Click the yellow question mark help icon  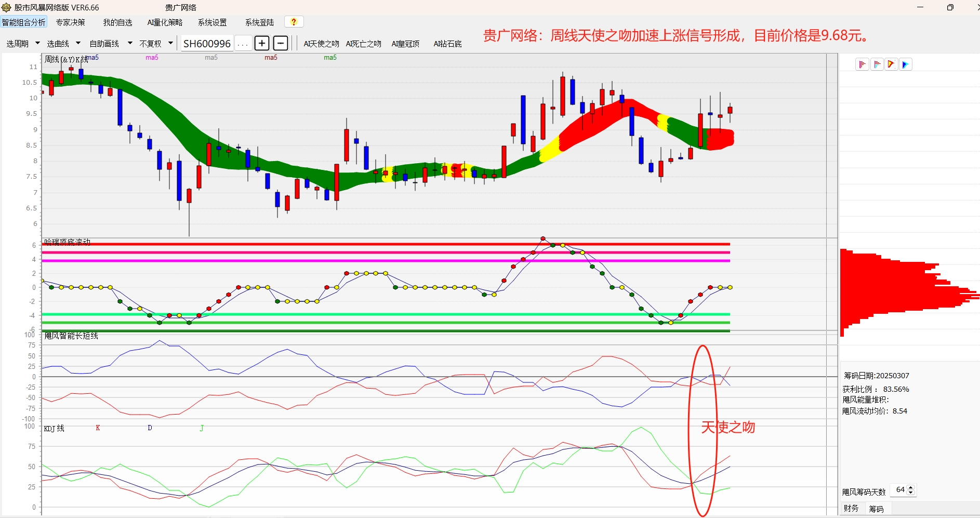click(x=294, y=22)
